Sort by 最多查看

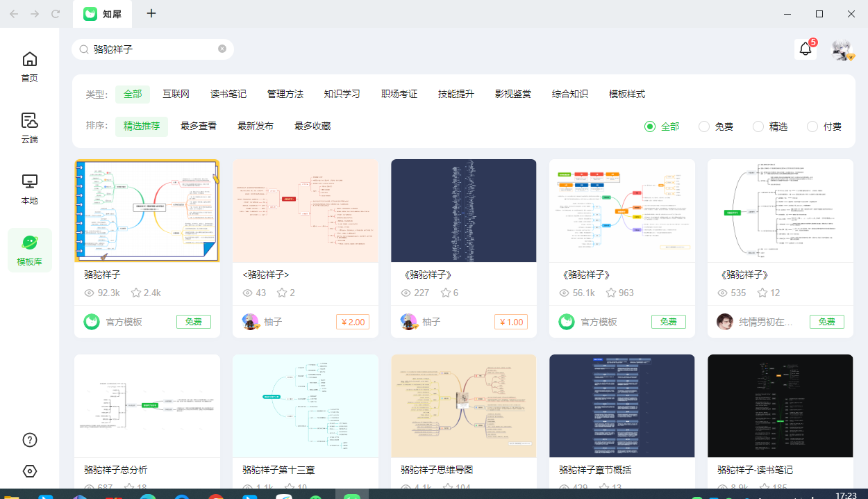tap(199, 126)
